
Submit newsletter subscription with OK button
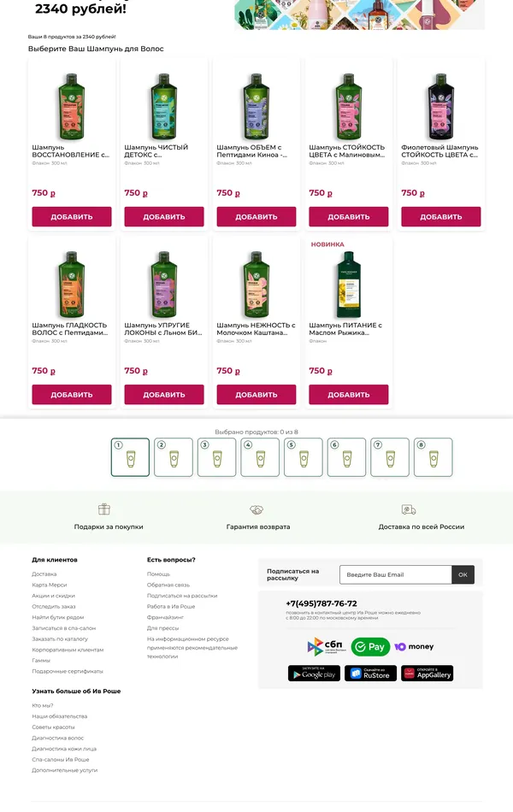[x=463, y=575]
